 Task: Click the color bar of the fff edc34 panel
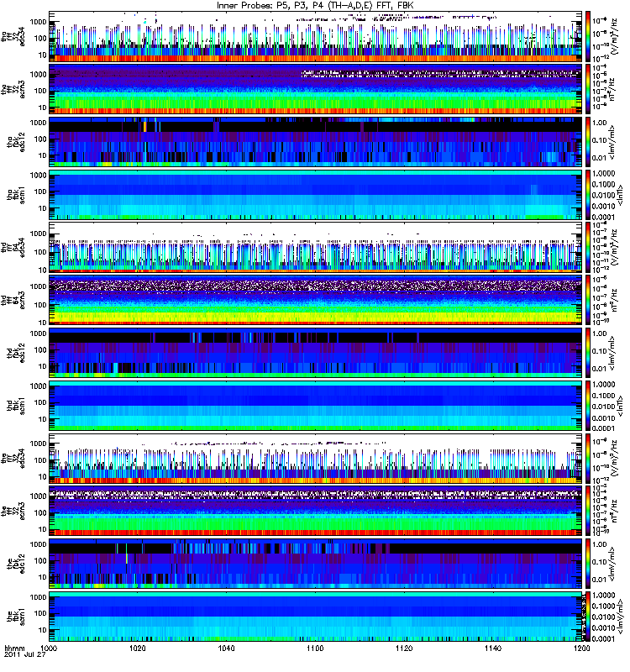[x=588, y=458]
